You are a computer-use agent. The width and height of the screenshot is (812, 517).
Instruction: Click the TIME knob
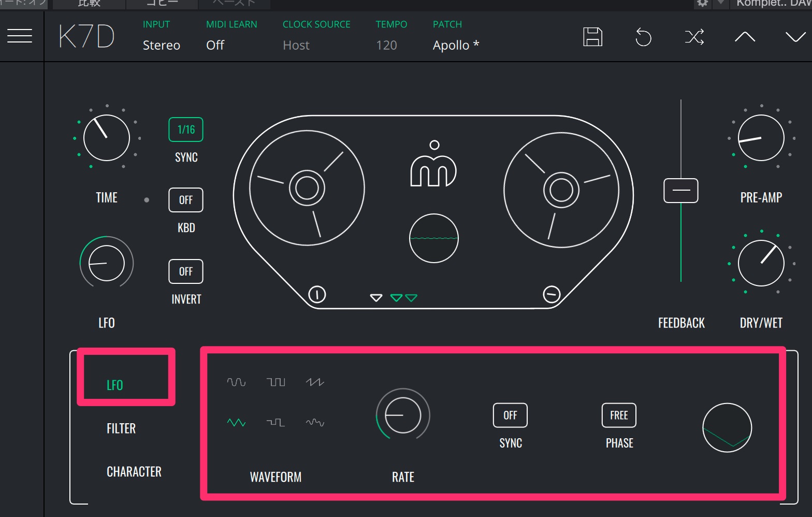[107, 138]
